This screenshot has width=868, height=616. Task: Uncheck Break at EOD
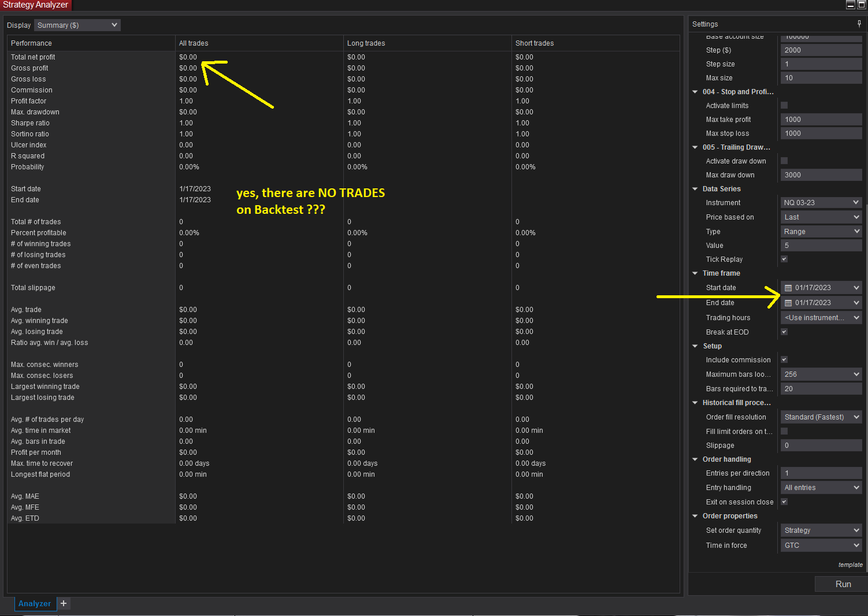tap(784, 332)
